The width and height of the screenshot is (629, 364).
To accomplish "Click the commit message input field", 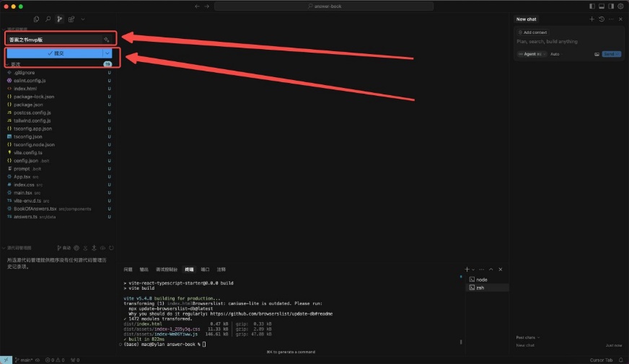I will coord(50,40).
